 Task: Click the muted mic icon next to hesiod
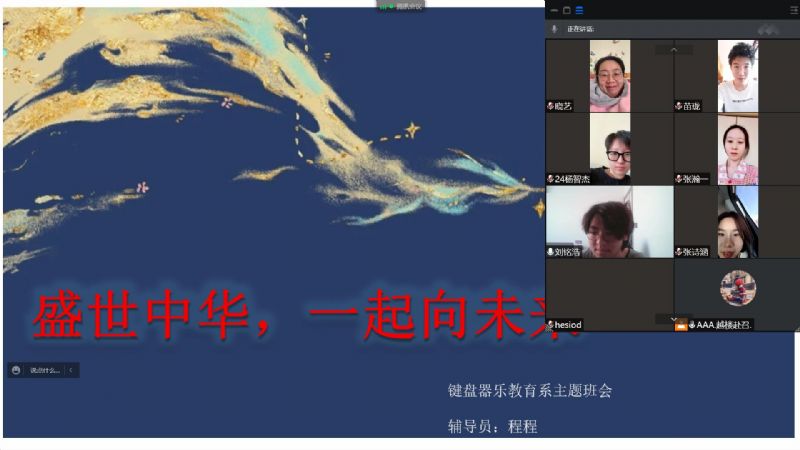pyautogui.click(x=550, y=325)
